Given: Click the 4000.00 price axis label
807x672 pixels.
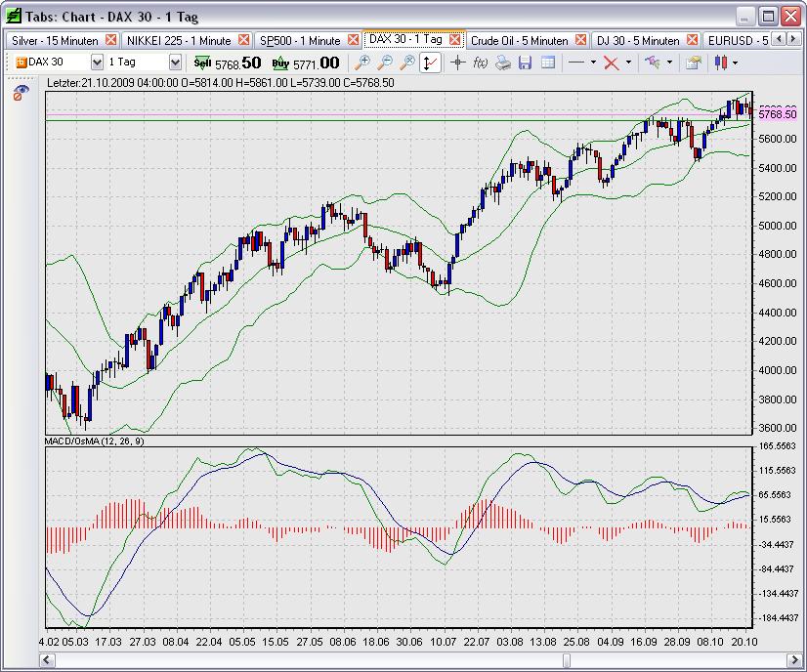Looking at the screenshot, I should coord(778,370).
